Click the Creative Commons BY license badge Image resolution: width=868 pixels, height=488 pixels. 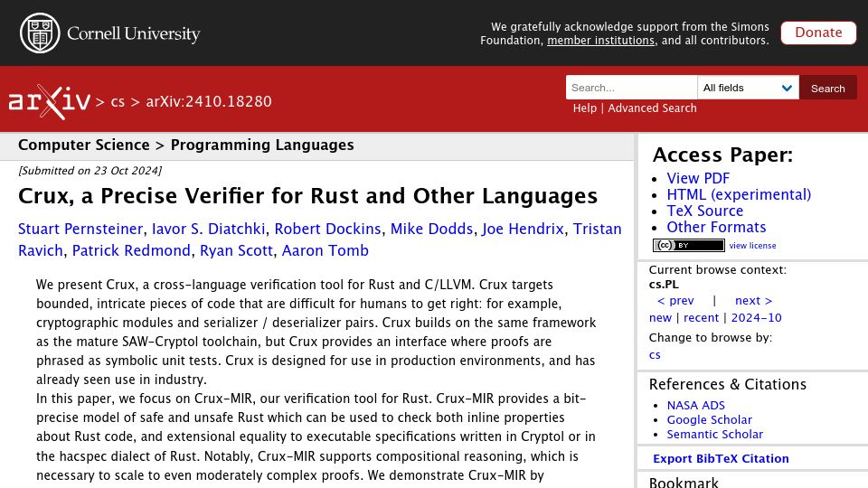tap(688, 245)
